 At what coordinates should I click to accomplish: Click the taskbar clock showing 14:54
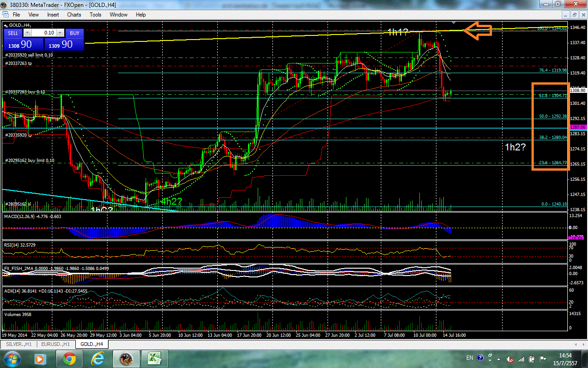click(566, 358)
